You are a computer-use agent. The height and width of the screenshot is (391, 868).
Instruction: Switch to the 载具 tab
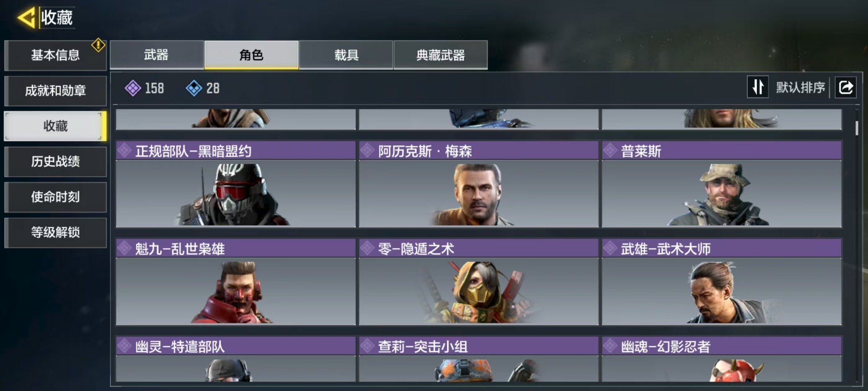coord(346,55)
